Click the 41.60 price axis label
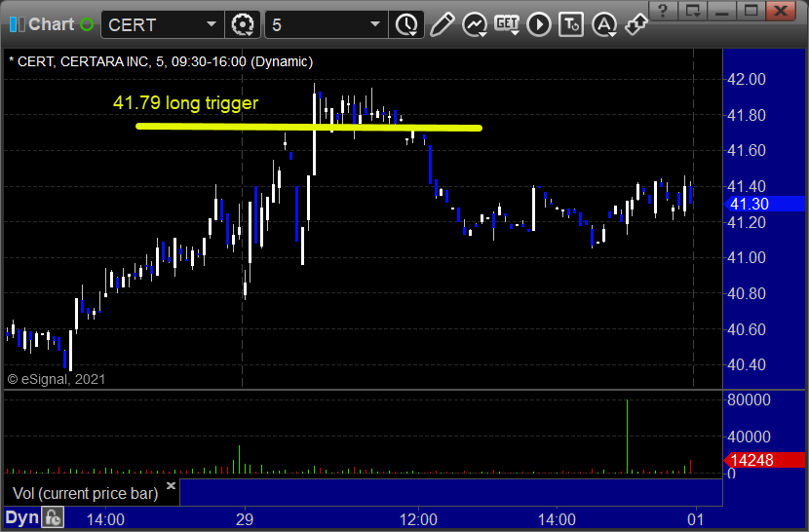Viewport: 809px width, 532px height. click(x=746, y=151)
